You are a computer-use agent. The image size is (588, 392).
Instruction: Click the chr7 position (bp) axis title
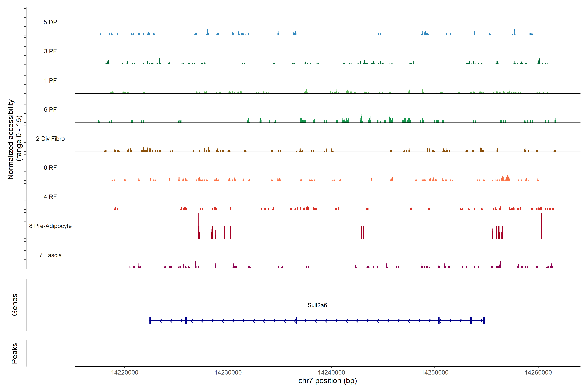pyautogui.click(x=327, y=381)
